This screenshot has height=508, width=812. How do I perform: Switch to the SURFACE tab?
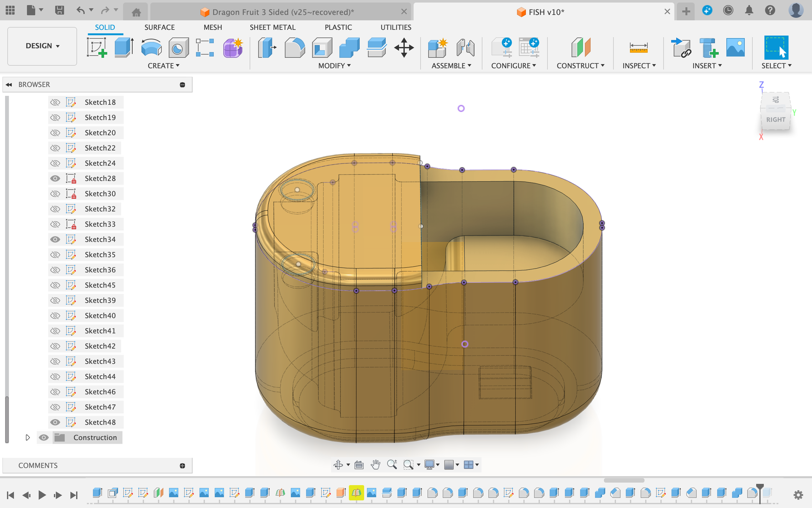[x=159, y=27]
